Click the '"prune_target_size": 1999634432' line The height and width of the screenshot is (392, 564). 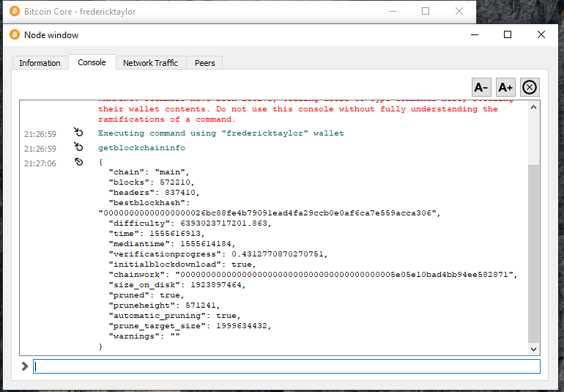click(x=190, y=326)
